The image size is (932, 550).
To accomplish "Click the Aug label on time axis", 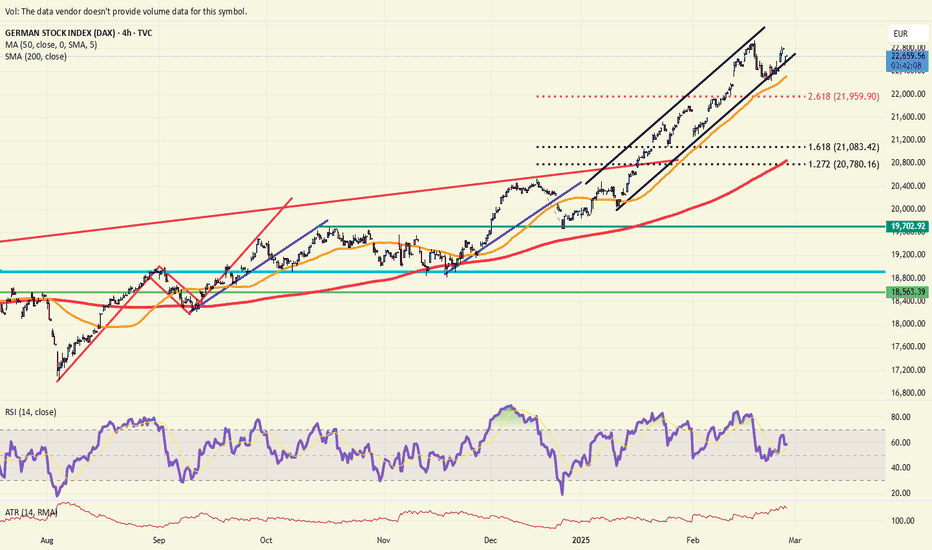I will point(48,540).
